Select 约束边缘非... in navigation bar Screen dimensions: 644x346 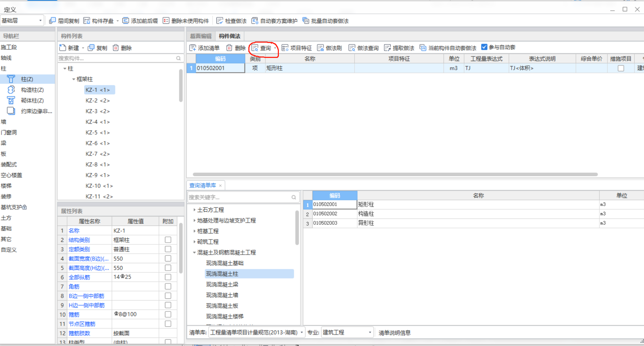click(27, 111)
